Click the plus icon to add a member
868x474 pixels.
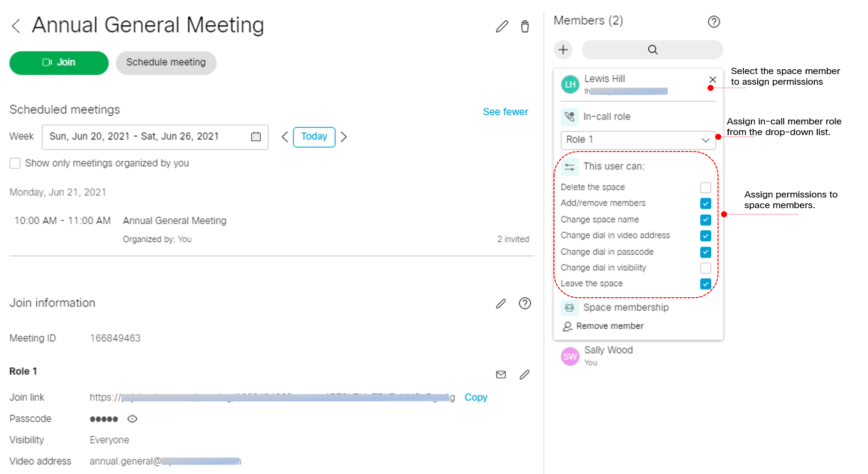pos(563,50)
